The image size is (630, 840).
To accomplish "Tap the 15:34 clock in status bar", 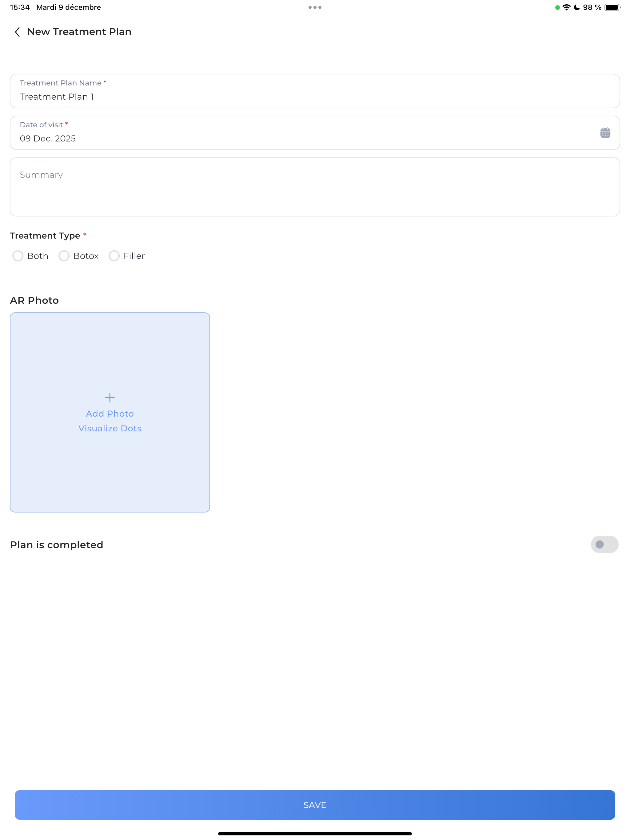I will click(x=20, y=7).
